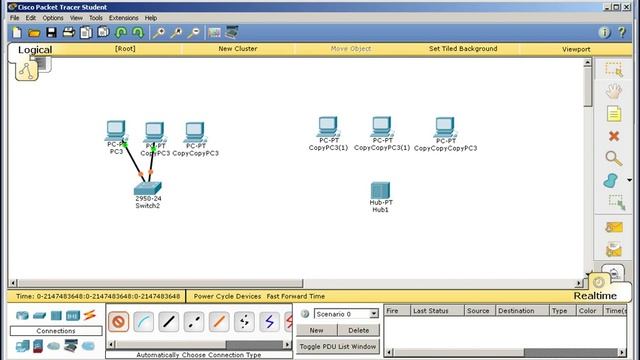
Task: Switch to Logical workspace tab
Action: click(x=35, y=50)
